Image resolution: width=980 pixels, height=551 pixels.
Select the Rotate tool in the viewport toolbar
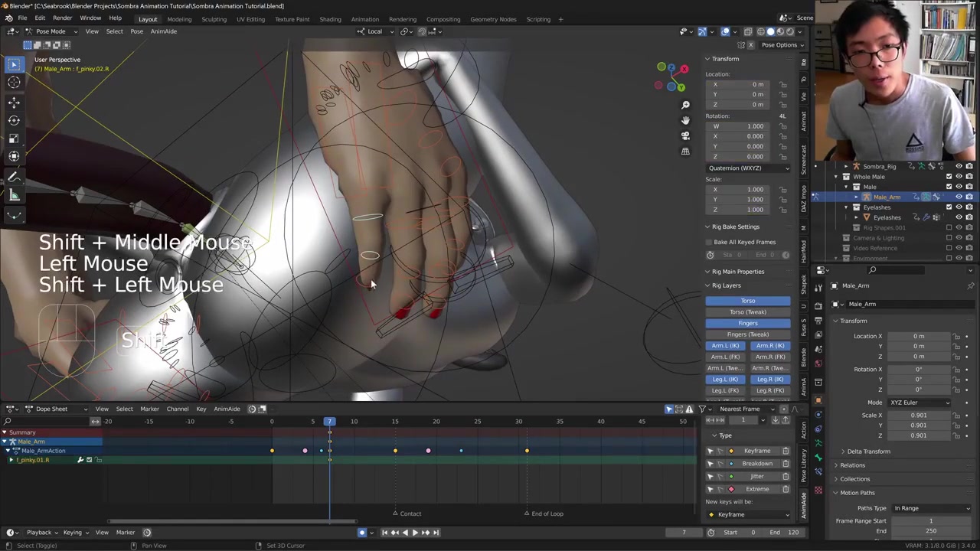[x=14, y=120]
